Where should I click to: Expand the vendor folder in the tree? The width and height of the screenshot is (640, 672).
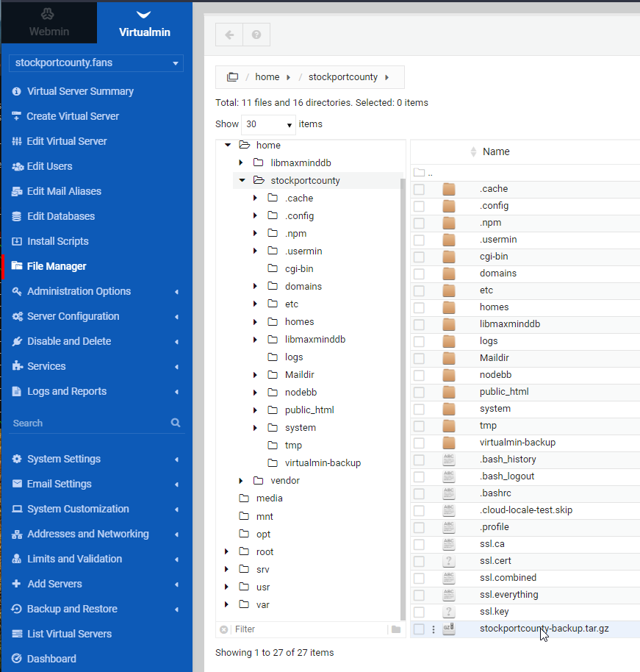tap(241, 481)
